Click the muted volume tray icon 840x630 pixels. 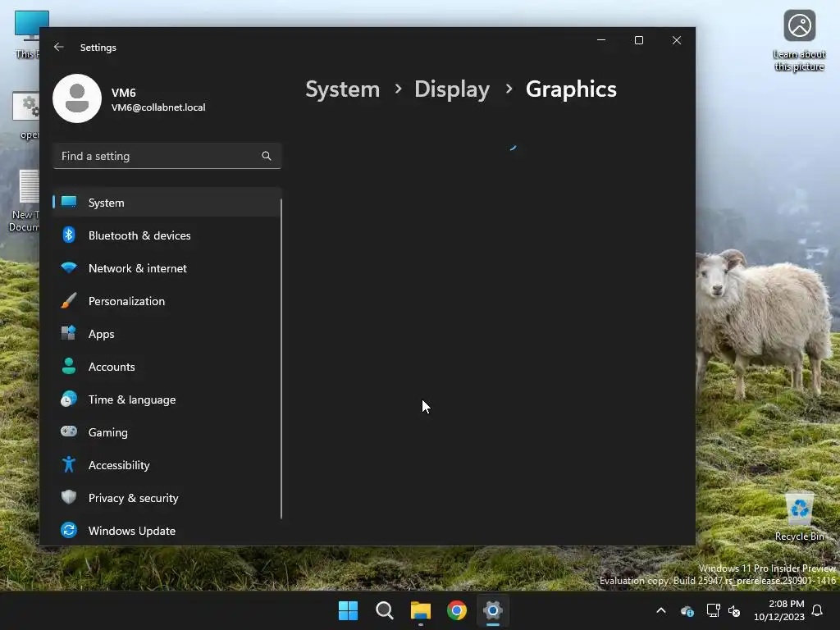[x=734, y=610]
